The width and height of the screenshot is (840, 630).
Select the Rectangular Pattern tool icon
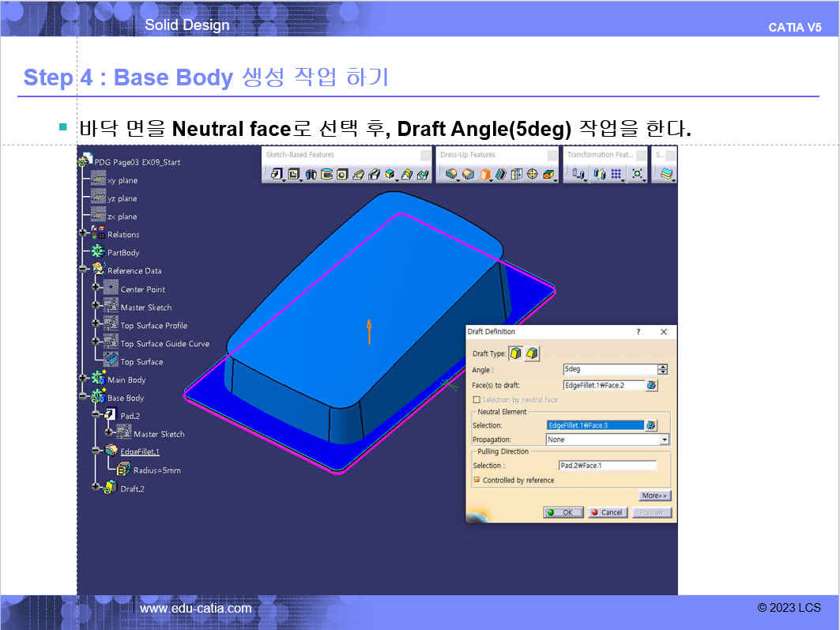tap(616, 174)
